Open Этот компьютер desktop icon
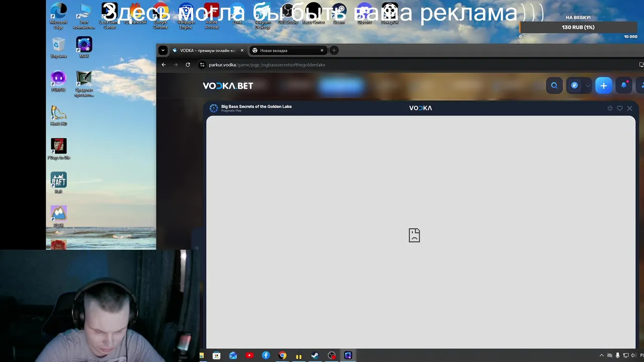Screen dimensions: 644x362 [84, 16]
